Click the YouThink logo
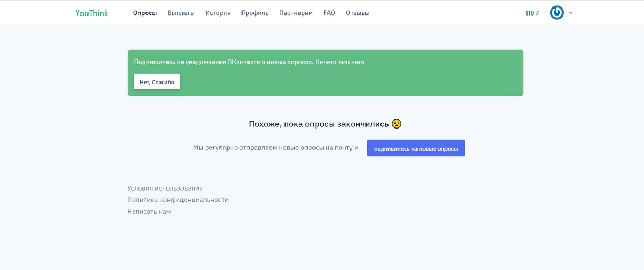644x270 pixels. [x=92, y=13]
